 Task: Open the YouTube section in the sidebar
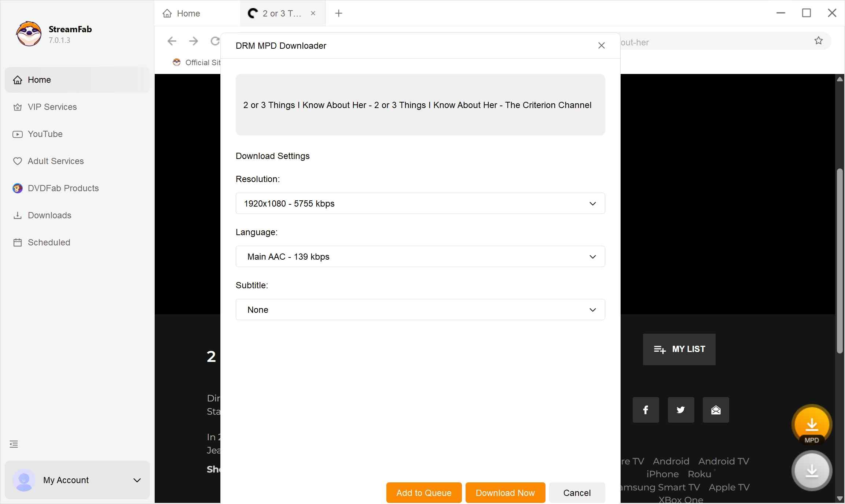pos(45,134)
